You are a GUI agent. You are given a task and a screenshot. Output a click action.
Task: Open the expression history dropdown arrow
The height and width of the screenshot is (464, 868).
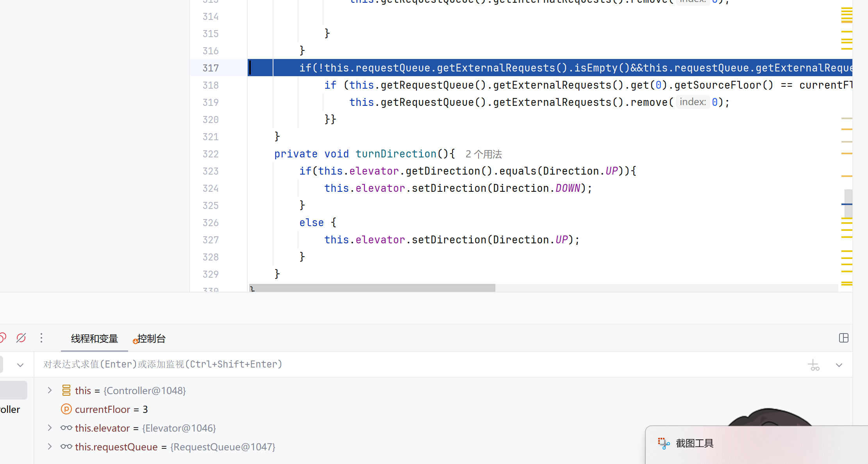point(839,365)
